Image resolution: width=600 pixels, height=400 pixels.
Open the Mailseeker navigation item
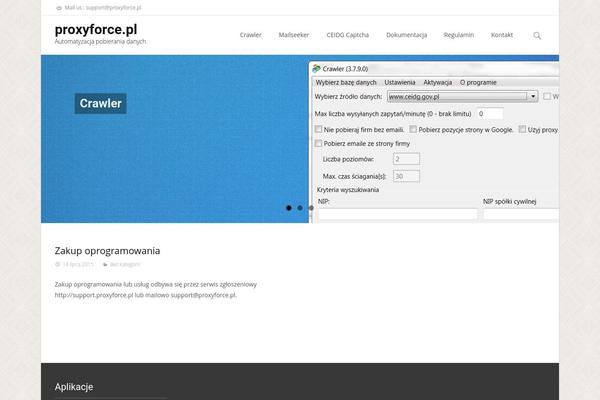pos(294,35)
